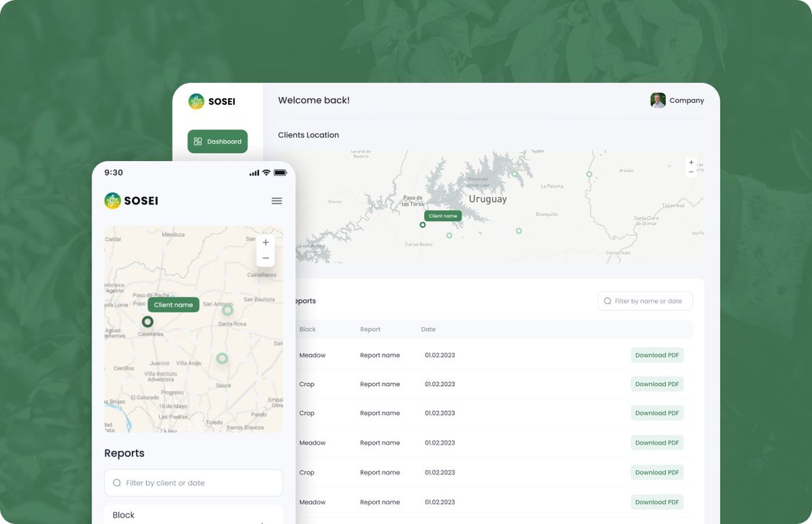Click the Date column header
The image size is (812, 524).
click(x=428, y=330)
